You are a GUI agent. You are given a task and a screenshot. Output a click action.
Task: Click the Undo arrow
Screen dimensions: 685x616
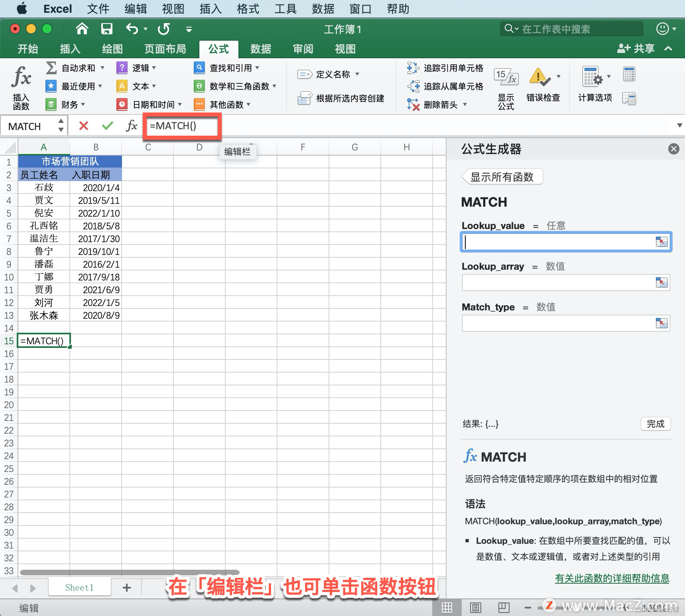pyautogui.click(x=132, y=29)
